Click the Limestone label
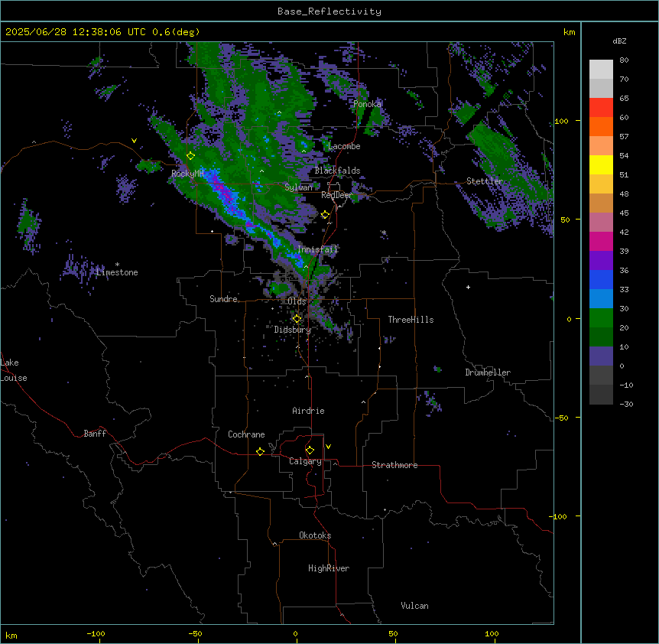This screenshot has height=644, width=659. (117, 272)
